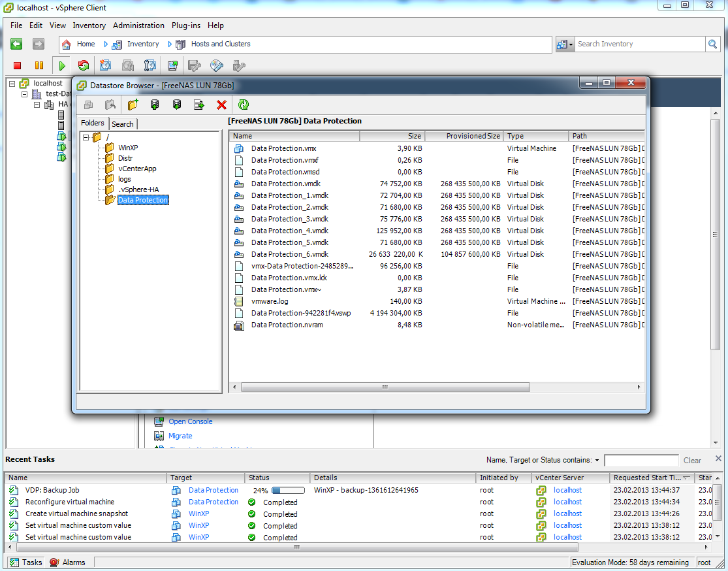This screenshot has height=571, width=728.
Task: Open the Edit menu
Action: point(36,25)
